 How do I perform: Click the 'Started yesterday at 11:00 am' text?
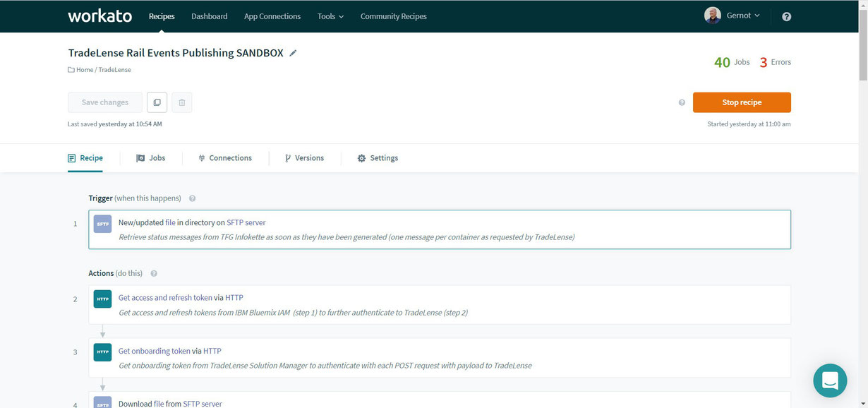pyautogui.click(x=749, y=124)
